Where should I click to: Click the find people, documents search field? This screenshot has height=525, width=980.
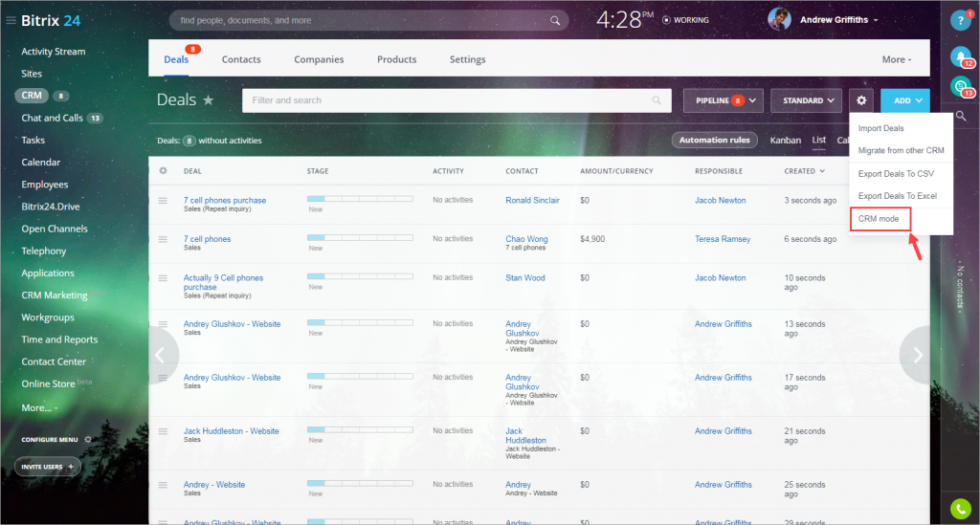coord(368,21)
